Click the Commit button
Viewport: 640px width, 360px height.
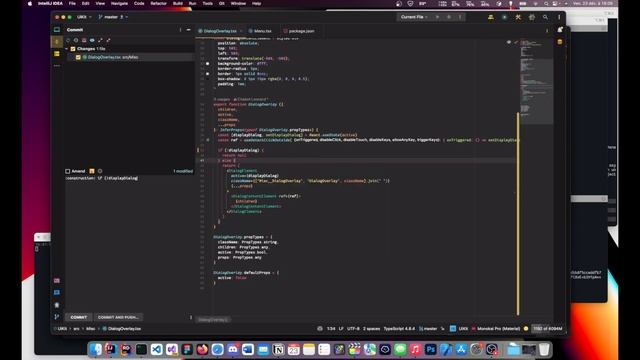click(x=78, y=317)
